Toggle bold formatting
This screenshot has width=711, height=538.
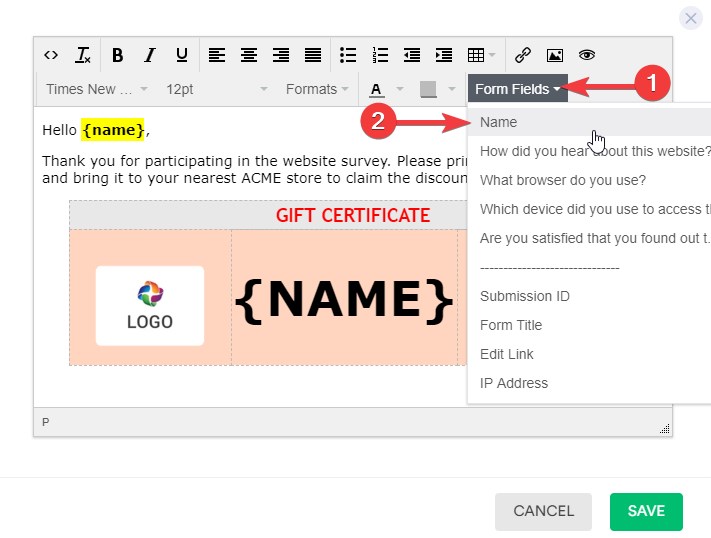point(118,55)
